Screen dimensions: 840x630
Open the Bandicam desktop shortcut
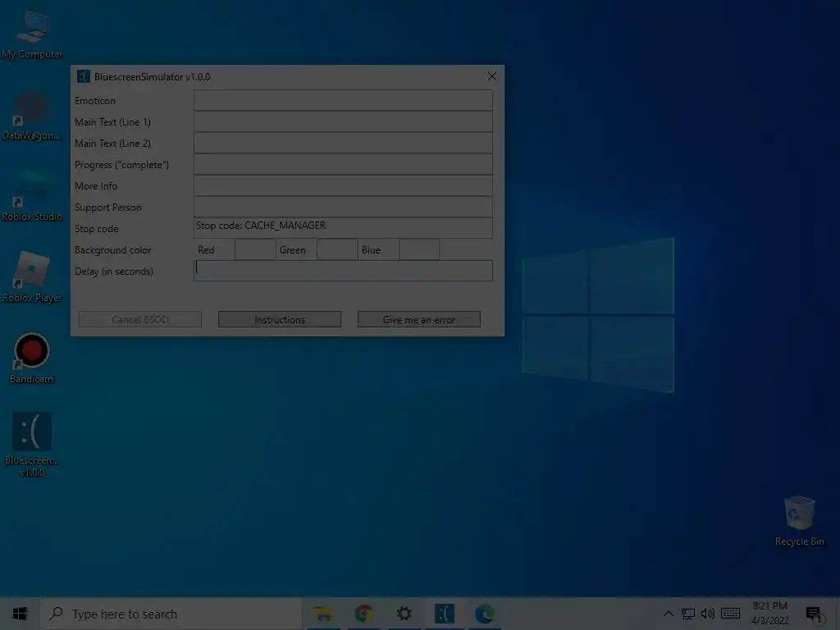(x=32, y=358)
